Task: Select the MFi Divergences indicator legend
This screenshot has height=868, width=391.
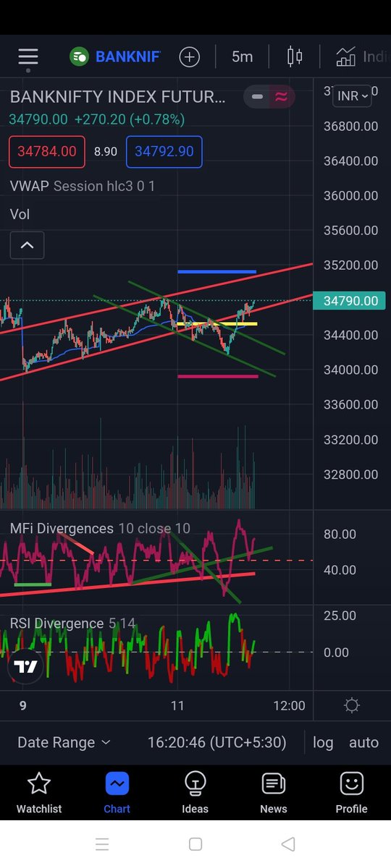Action: click(100, 529)
